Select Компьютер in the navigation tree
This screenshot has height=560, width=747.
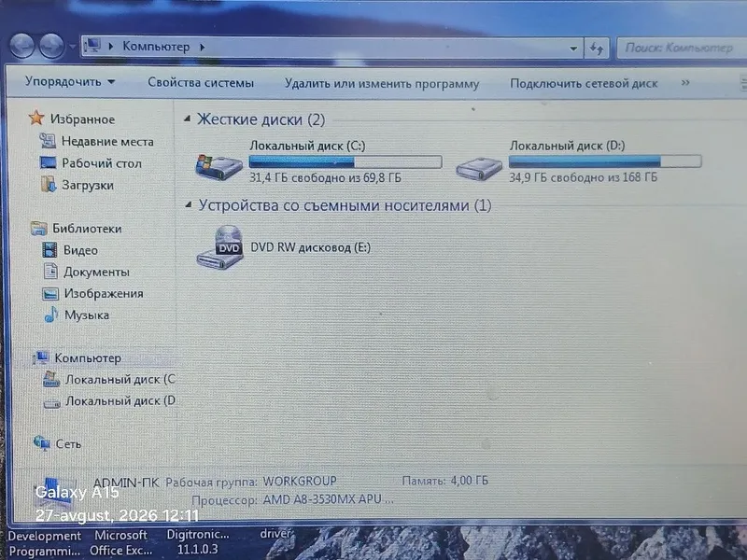click(88, 358)
